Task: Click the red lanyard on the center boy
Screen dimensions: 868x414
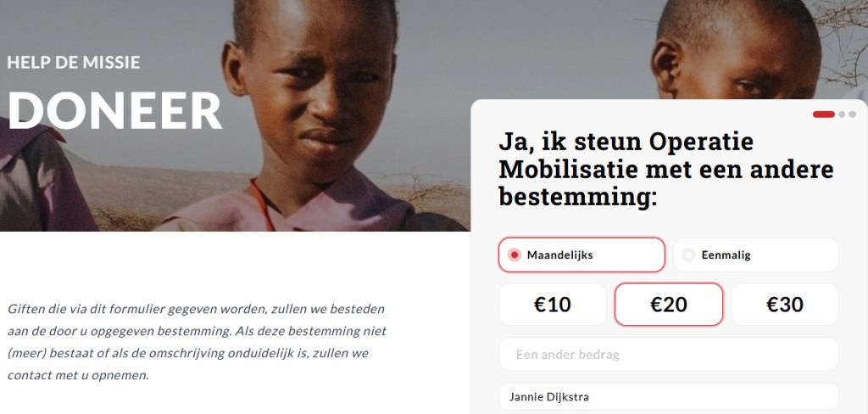Action: 261,204
